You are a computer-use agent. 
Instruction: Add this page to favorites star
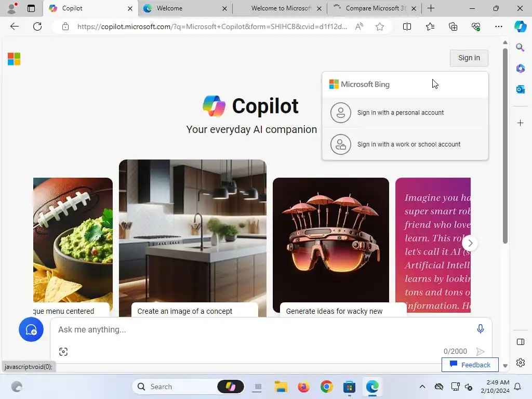(380, 26)
